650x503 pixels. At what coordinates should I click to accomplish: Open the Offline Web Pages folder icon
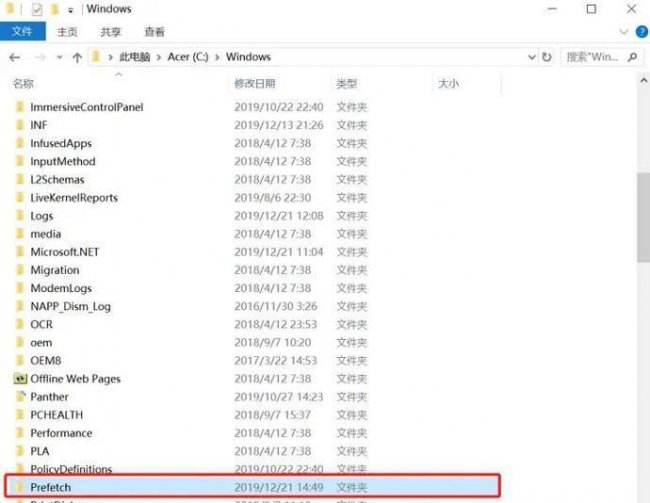[x=20, y=378]
